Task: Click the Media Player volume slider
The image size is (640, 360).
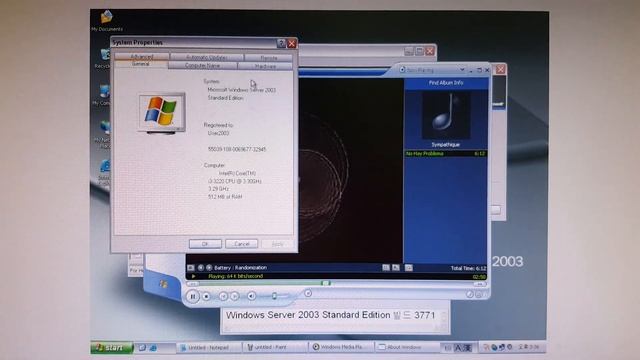Action: [x=274, y=296]
